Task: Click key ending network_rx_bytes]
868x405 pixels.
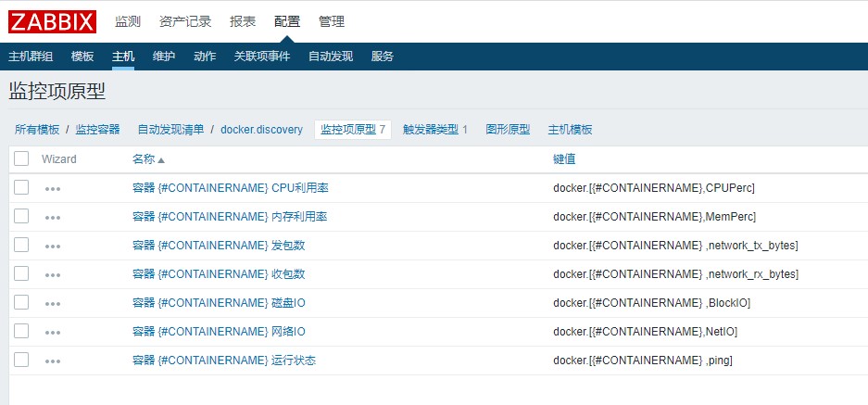Action: click(x=675, y=274)
